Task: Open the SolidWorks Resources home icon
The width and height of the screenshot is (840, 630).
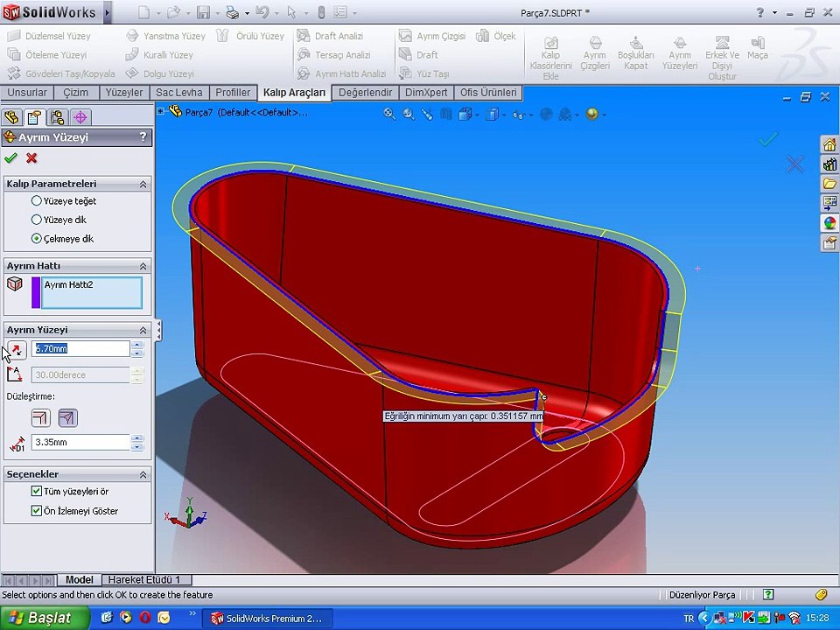Action: coord(829,144)
